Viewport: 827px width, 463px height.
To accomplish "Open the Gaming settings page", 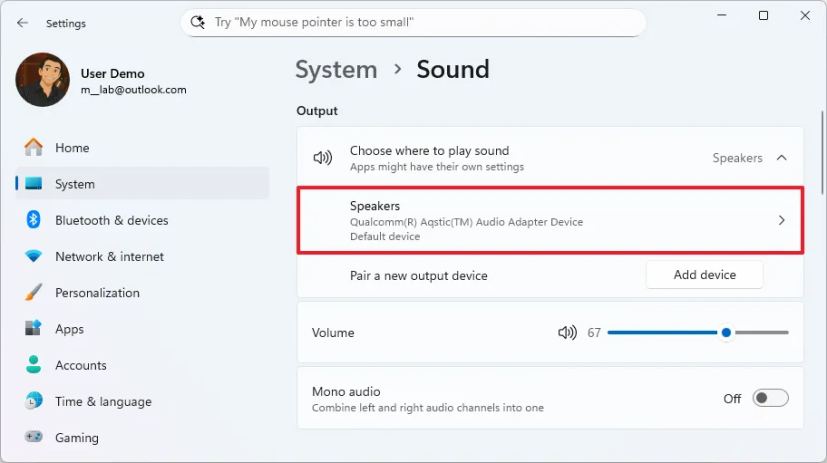I will pyautogui.click(x=77, y=438).
